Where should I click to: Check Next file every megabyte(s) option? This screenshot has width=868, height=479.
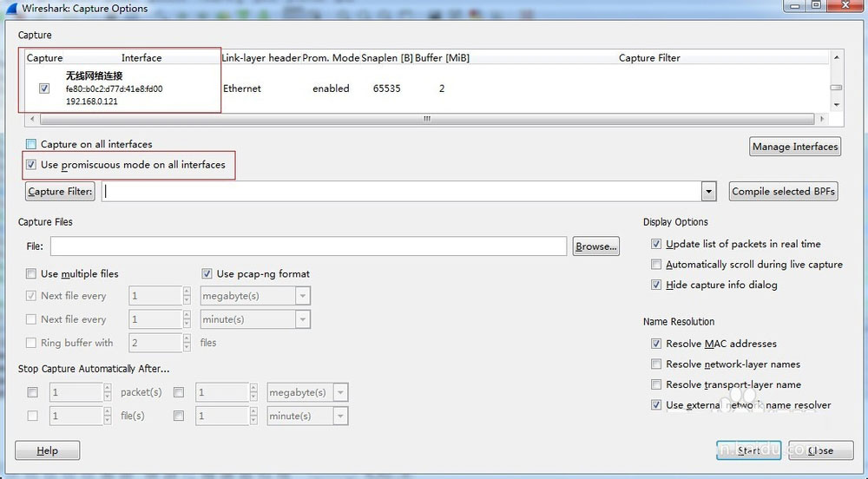[x=31, y=296]
